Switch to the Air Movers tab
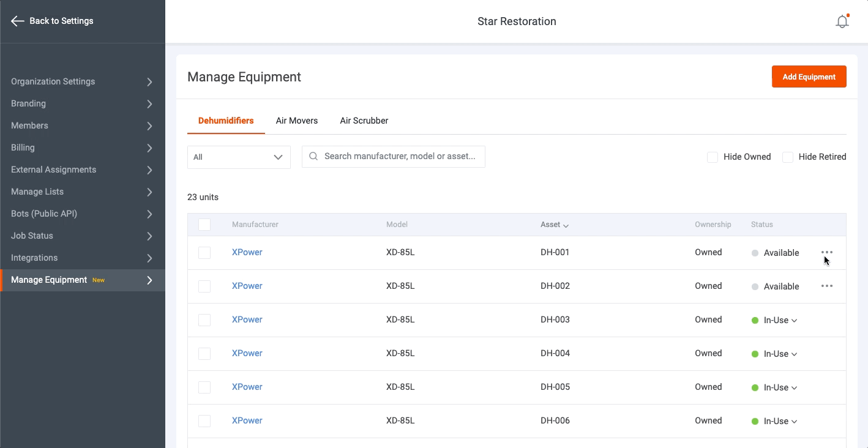 [297, 121]
